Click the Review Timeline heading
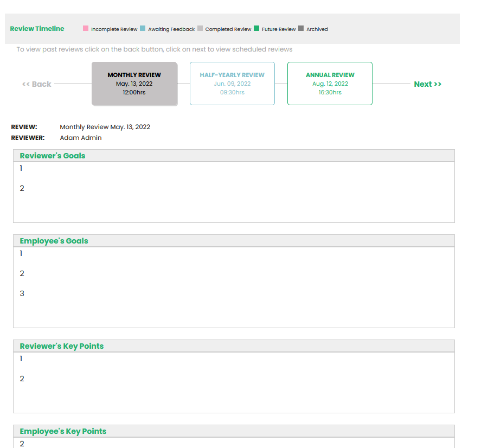 click(x=37, y=29)
